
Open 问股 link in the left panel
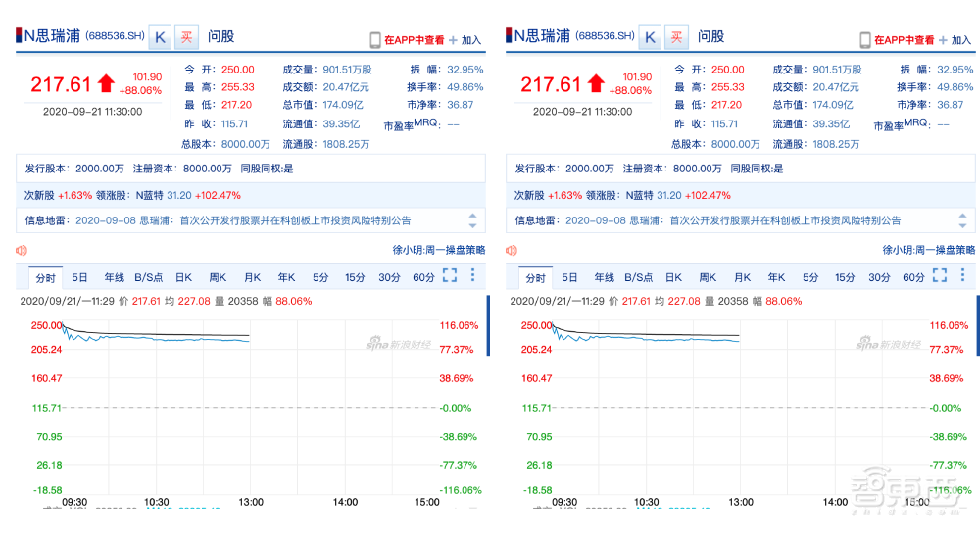[x=220, y=37]
